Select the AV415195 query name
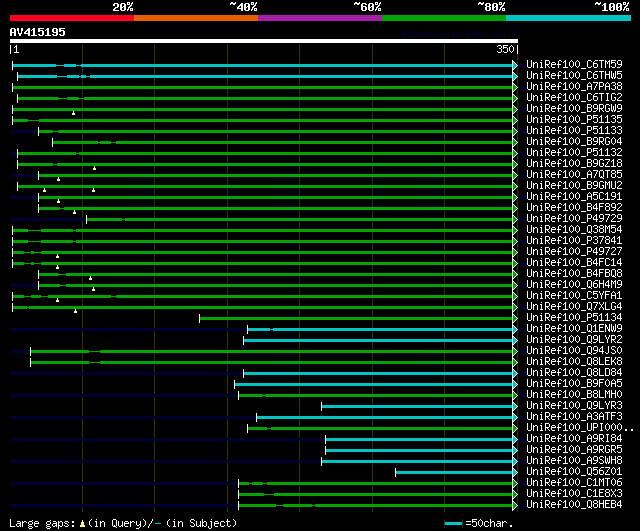This screenshot has height=531, width=640. (x=38, y=32)
